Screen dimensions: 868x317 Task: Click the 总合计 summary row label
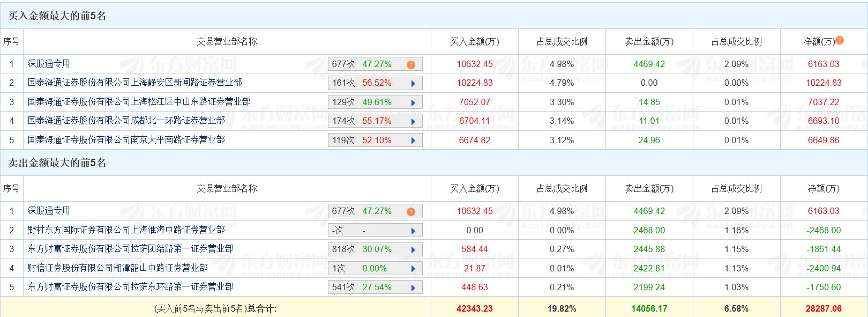pyautogui.click(x=215, y=308)
